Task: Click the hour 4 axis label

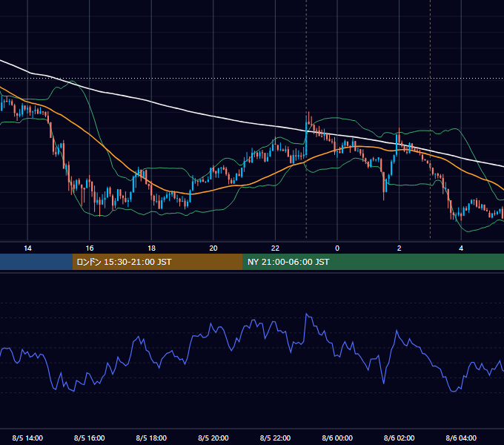Action: [x=461, y=248]
